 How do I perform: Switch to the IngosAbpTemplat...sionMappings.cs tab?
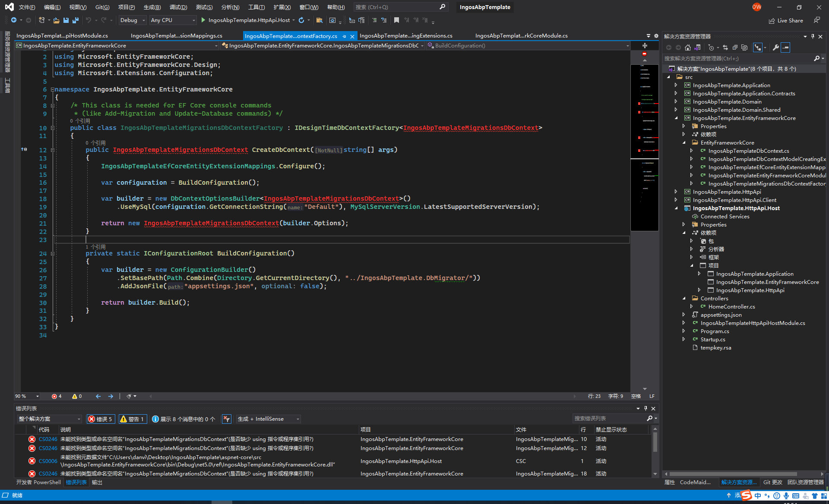tap(177, 36)
